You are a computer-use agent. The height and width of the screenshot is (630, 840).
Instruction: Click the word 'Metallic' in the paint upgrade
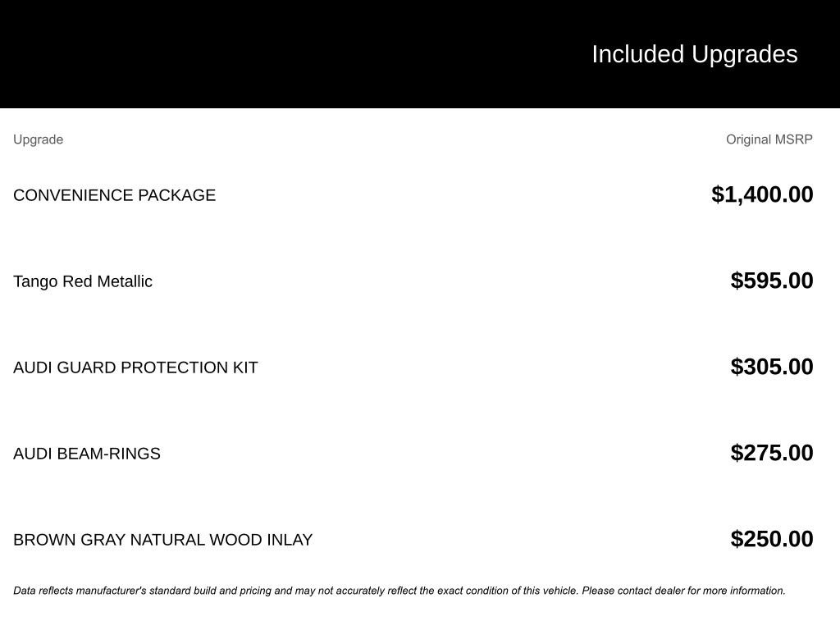[125, 281]
